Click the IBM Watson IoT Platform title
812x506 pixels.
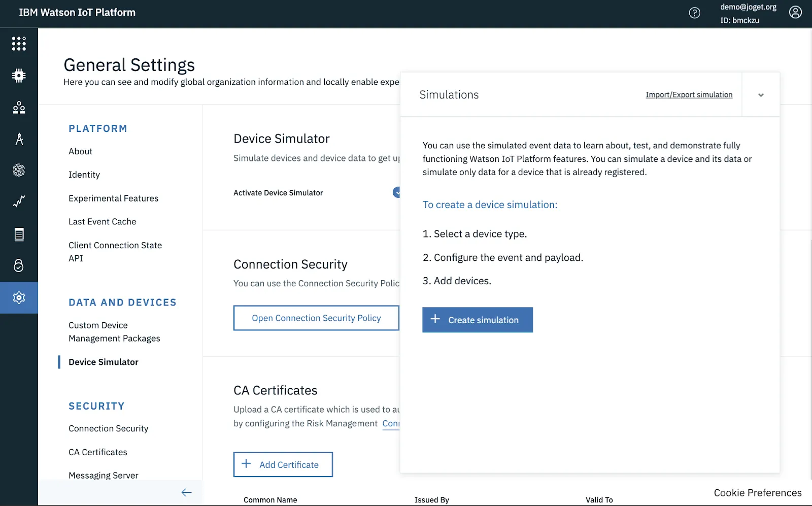(x=77, y=13)
